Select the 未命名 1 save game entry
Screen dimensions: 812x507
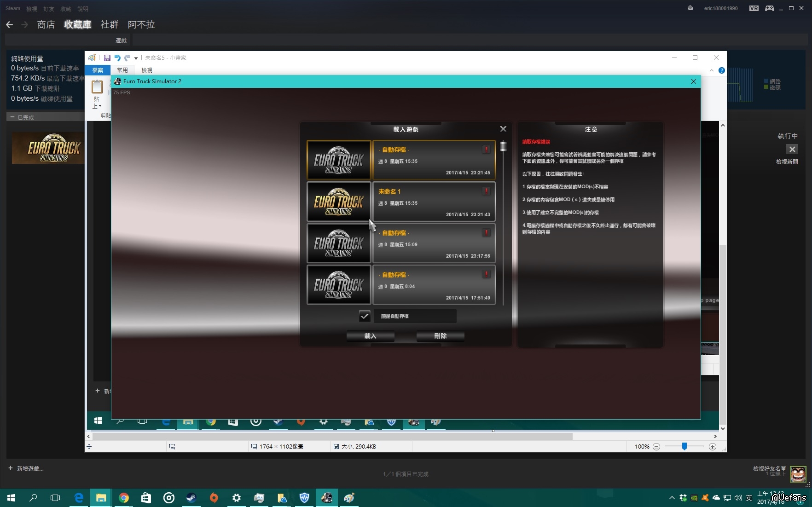tap(433, 202)
